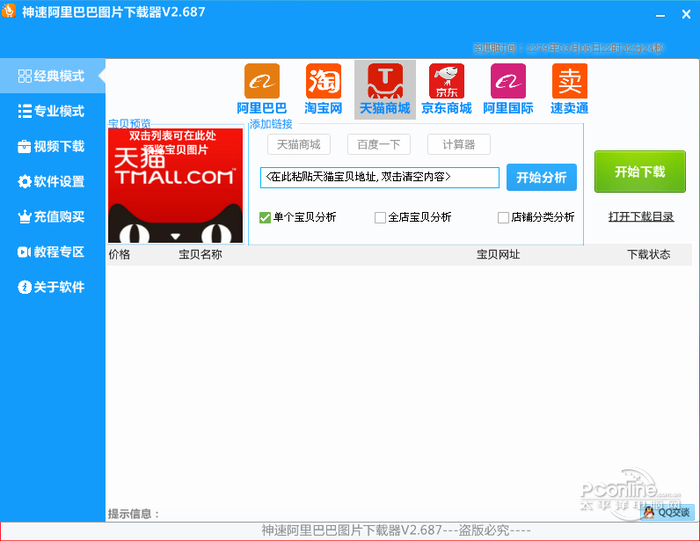The width and height of the screenshot is (700, 541).
Task: Click the green 开始下载 button
Action: point(640,171)
